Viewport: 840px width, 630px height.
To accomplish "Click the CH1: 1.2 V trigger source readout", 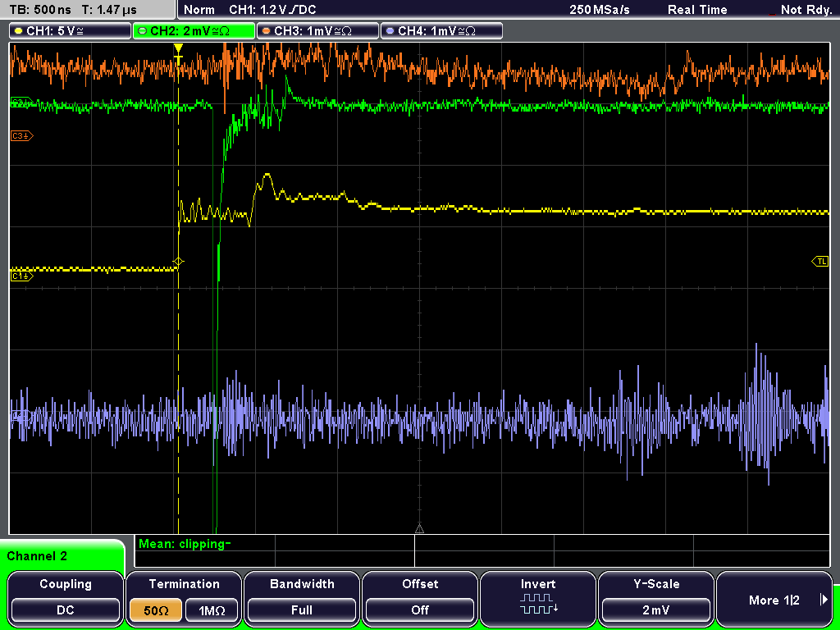I will click(x=272, y=10).
